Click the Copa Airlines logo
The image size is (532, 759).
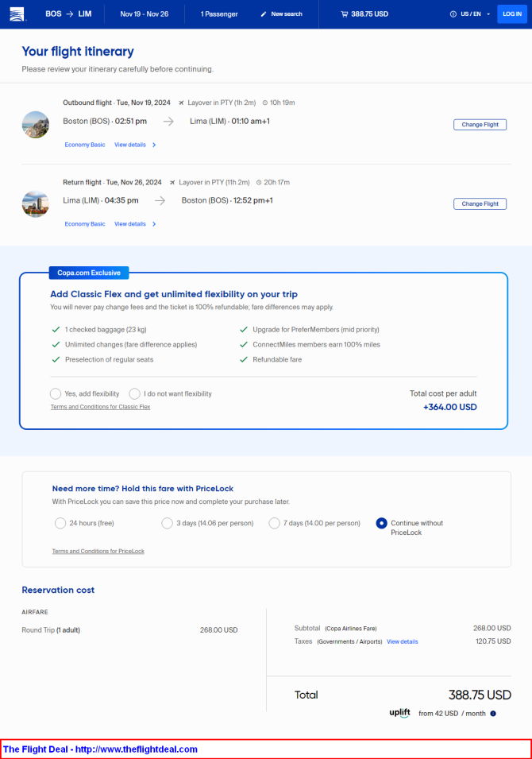(17, 14)
